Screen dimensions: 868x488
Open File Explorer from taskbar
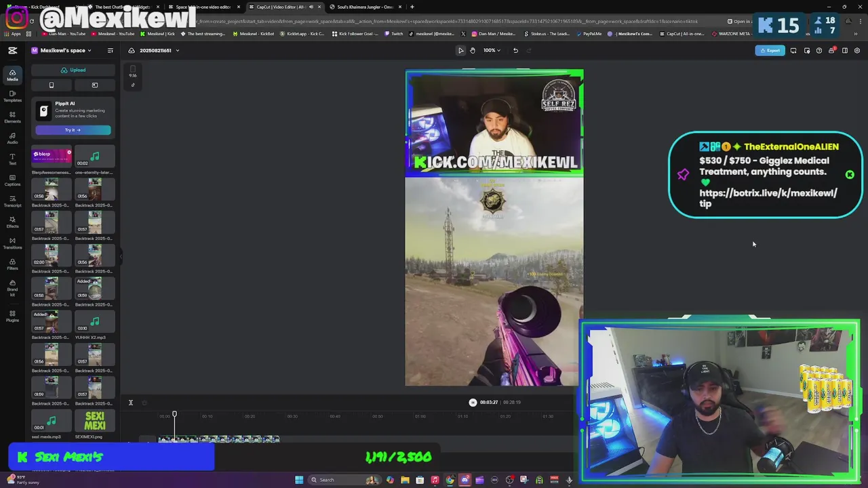tap(405, 480)
